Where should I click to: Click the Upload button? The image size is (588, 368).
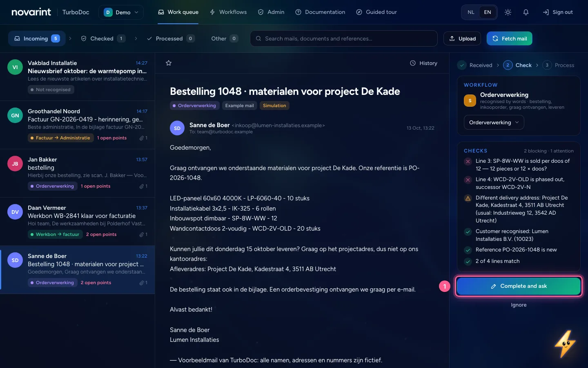point(462,38)
